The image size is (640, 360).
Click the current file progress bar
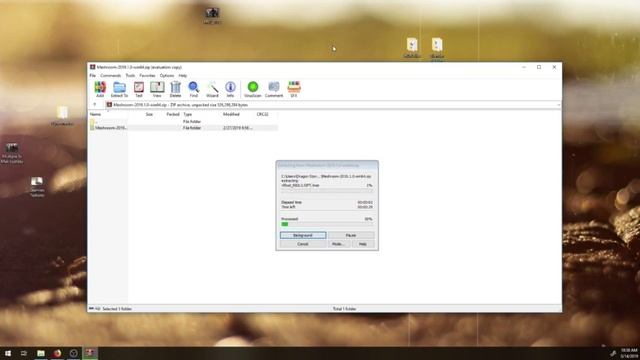click(x=327, y=190)
